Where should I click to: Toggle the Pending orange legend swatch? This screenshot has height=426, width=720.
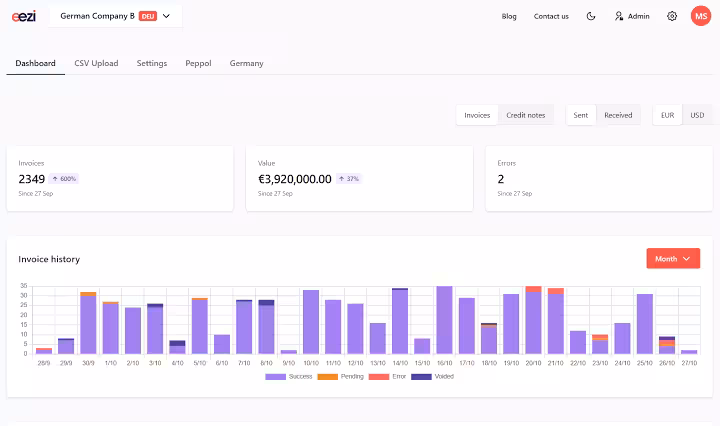coord(327,377)
